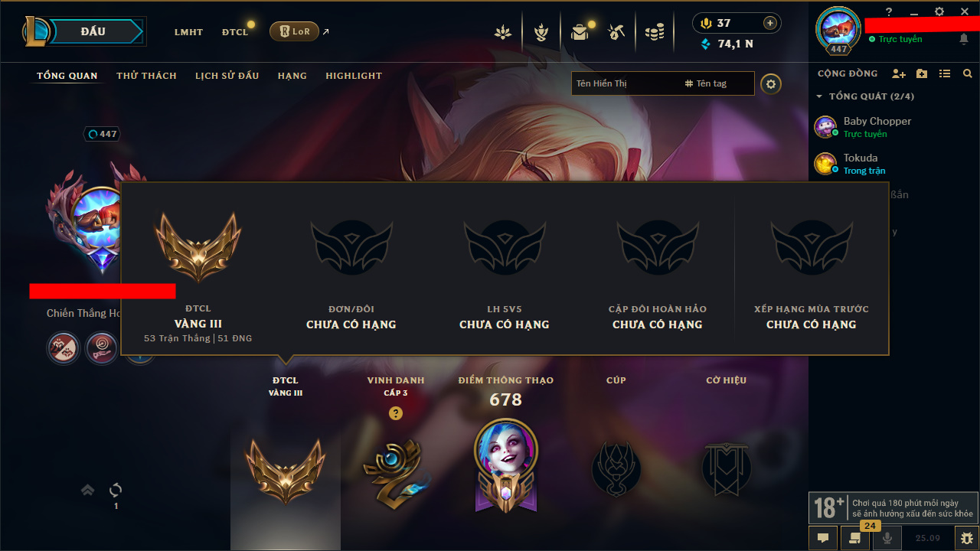This screenshot has height=551, width=980.
Task: Click the LoR launcher button
Action: [x=294, y=31]
